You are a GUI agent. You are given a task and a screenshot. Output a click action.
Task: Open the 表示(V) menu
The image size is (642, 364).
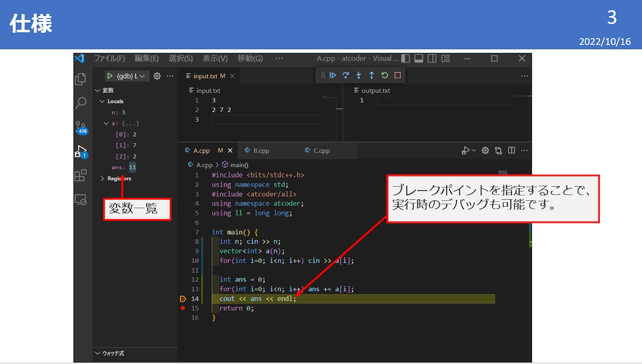(215, 58)
